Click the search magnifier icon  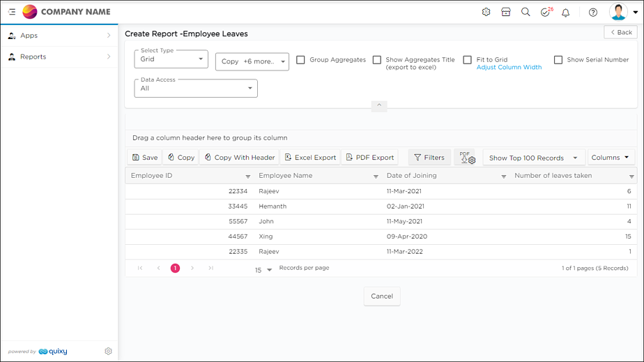coord(526,12)
